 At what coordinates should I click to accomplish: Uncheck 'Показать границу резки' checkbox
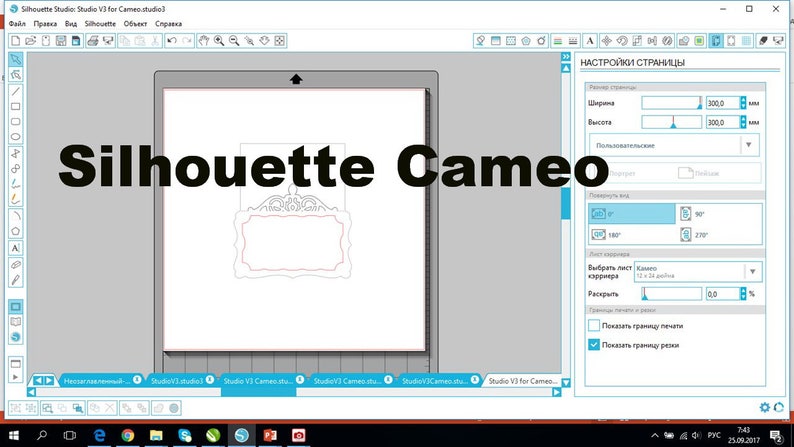[594, 345]
